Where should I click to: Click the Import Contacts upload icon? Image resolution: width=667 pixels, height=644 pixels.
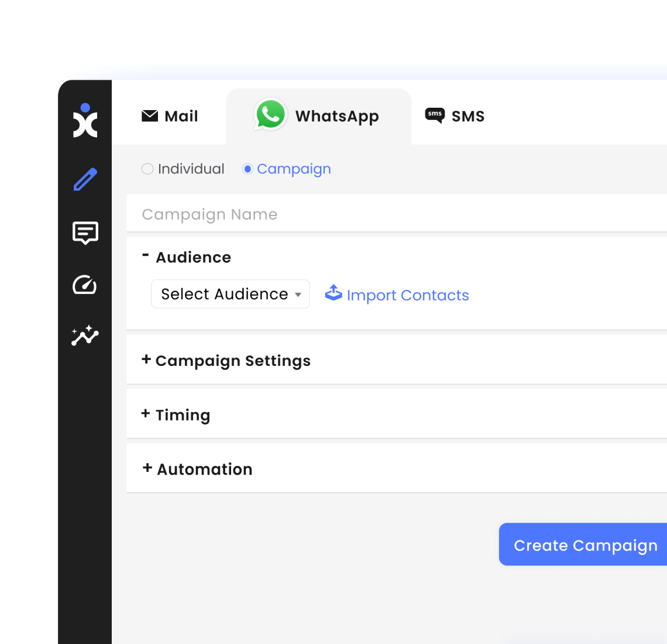coord(333,293)
